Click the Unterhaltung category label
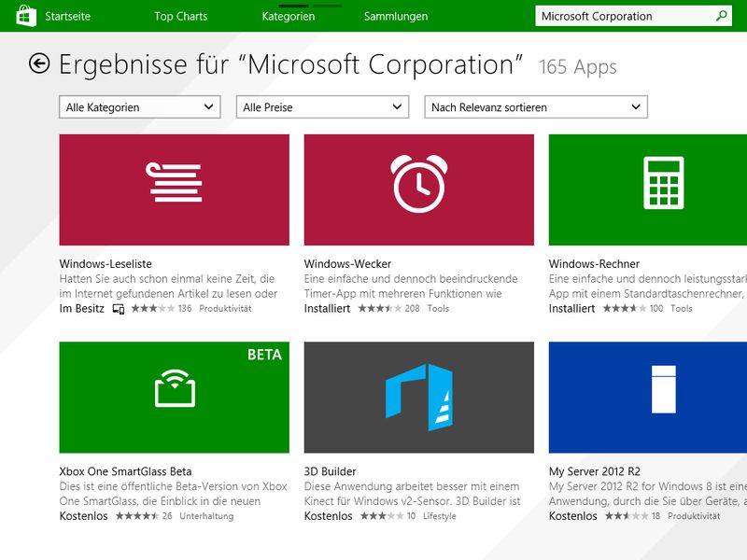 tap(206, 516)
